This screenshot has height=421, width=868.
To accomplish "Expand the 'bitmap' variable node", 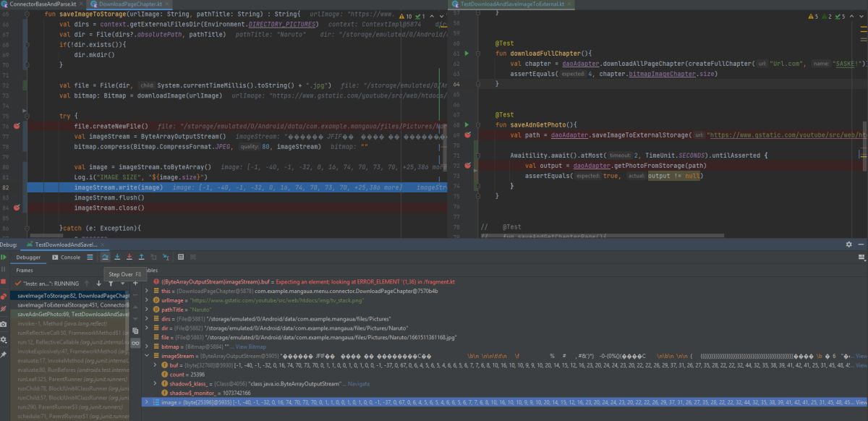I will (147, 346).
